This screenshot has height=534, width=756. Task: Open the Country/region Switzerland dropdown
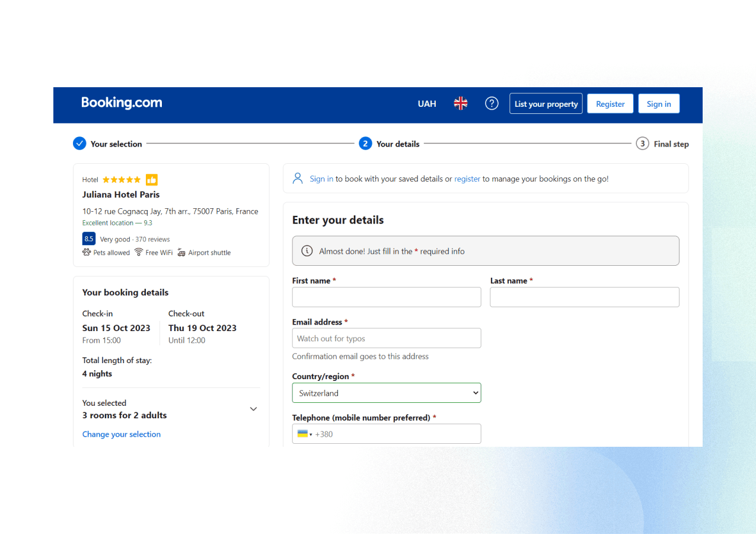(387, 393)
